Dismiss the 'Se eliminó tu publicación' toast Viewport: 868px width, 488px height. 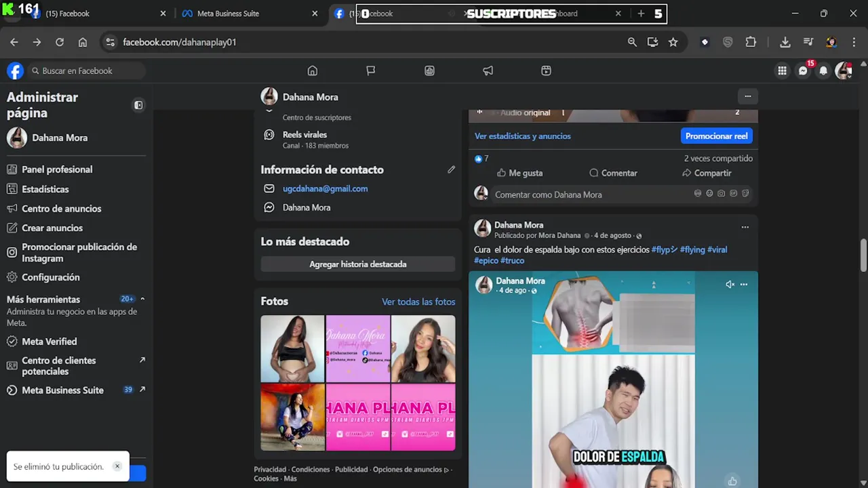point(117,466)
